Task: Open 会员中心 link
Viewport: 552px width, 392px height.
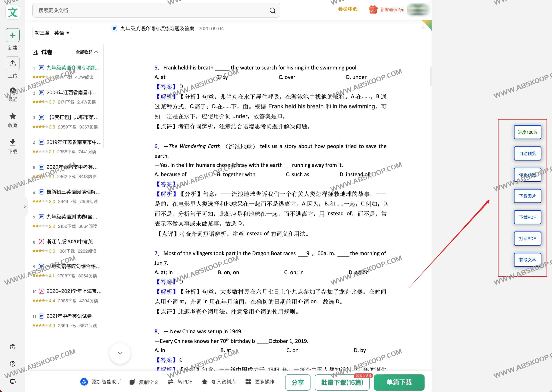Action: point(347,9)
